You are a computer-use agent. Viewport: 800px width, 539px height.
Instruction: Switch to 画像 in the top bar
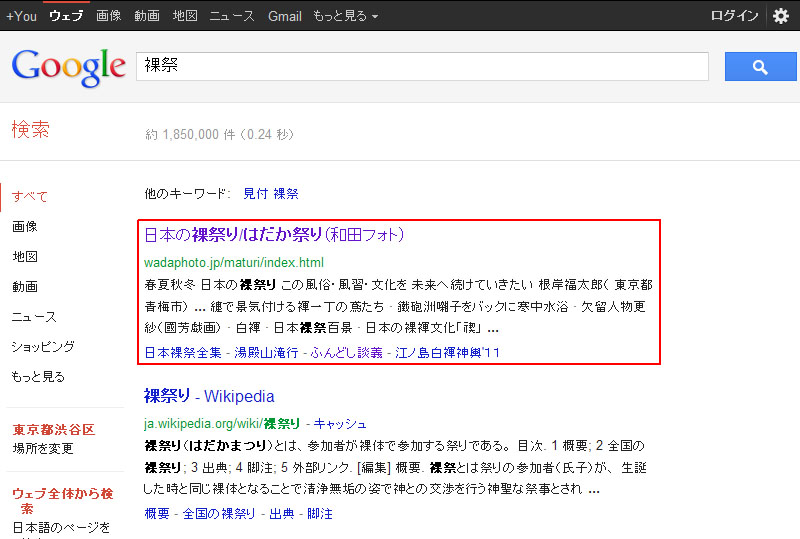tap(109, 16)
